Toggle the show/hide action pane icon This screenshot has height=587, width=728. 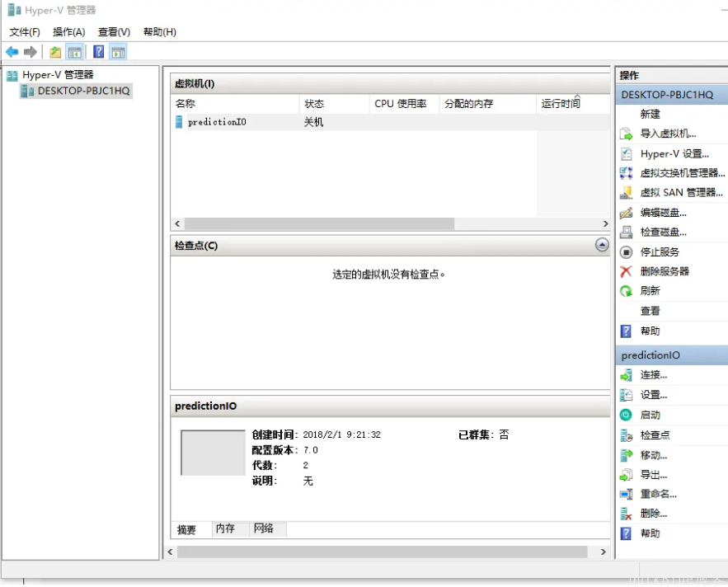[118, 52]
